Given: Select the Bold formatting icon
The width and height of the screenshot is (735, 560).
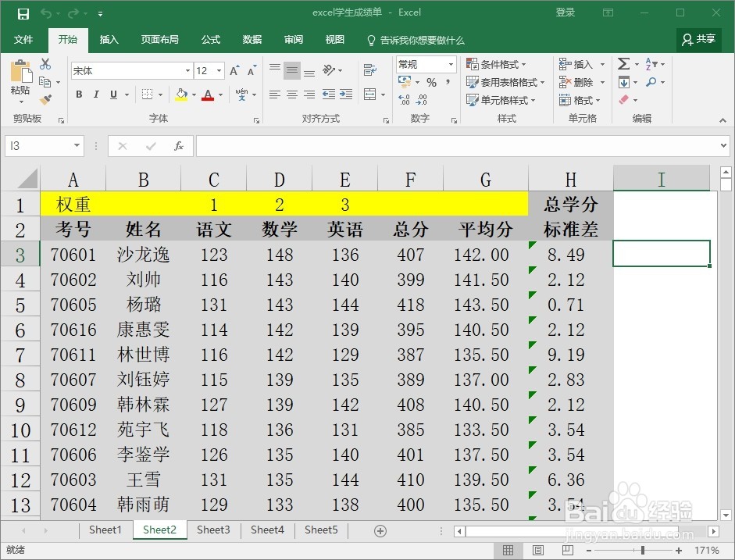Looking at the screenshot, I should (78, 94).
